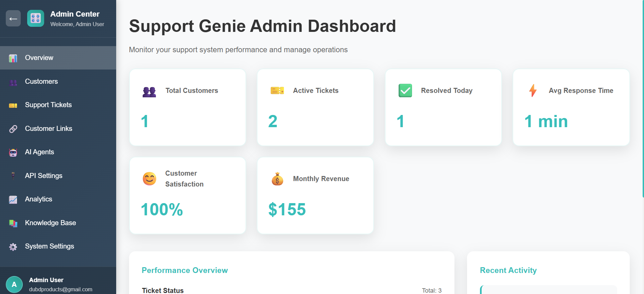Click the System Settings gear icon
644x294 pixels.
[13, 247]
